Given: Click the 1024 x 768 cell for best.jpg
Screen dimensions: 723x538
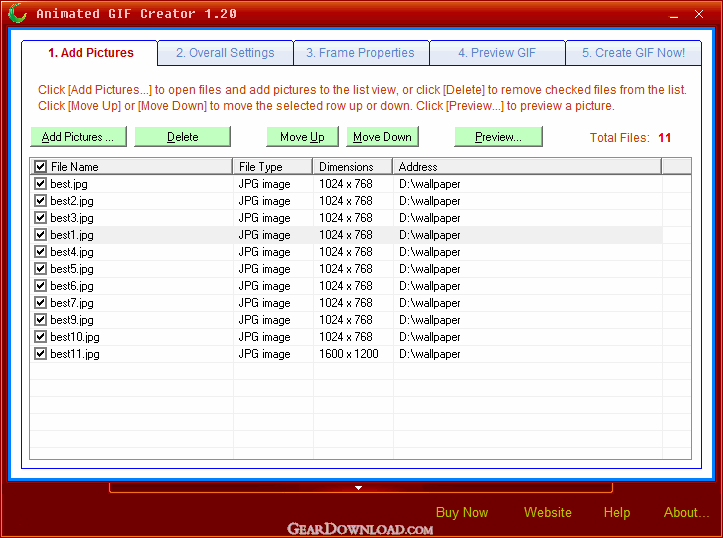Looking at the screenshot, I should click(346, 183).
